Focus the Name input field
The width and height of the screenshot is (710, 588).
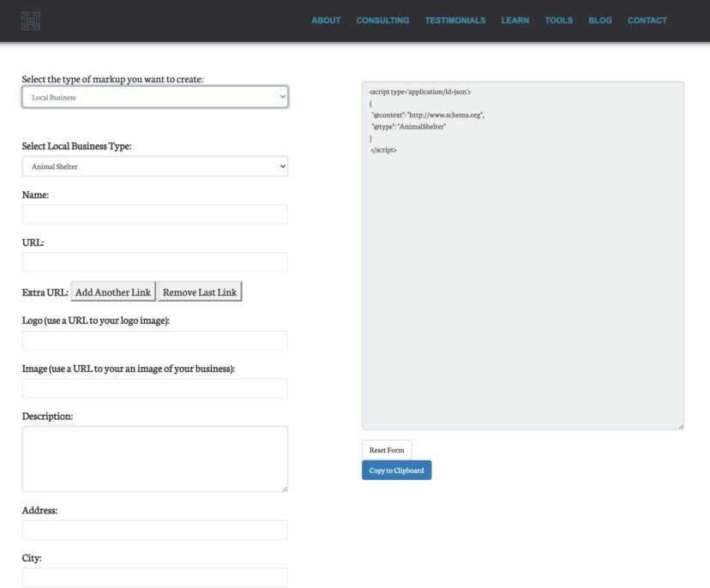tap(155, 214)
